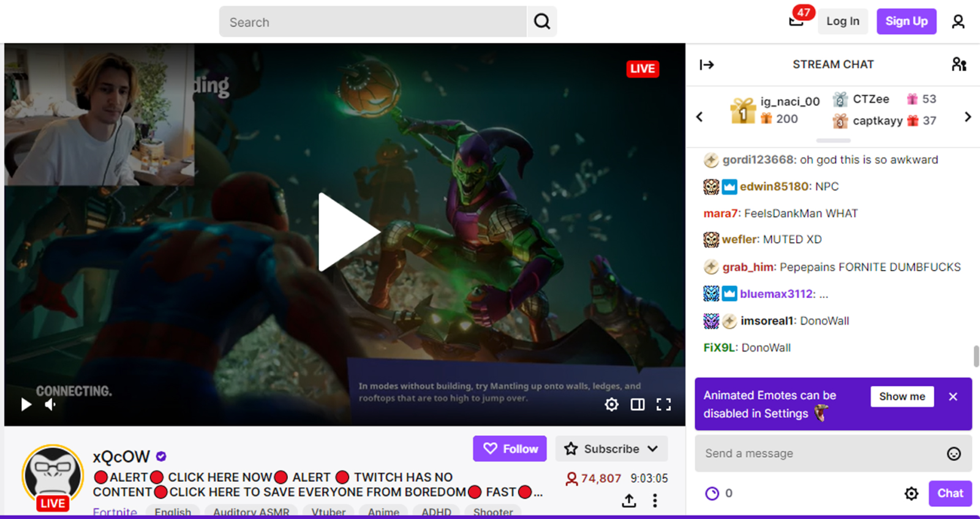Open the three-dot more options menu
Image resolution: width=980 pixels, height=519 pixels.
(655, 501)
